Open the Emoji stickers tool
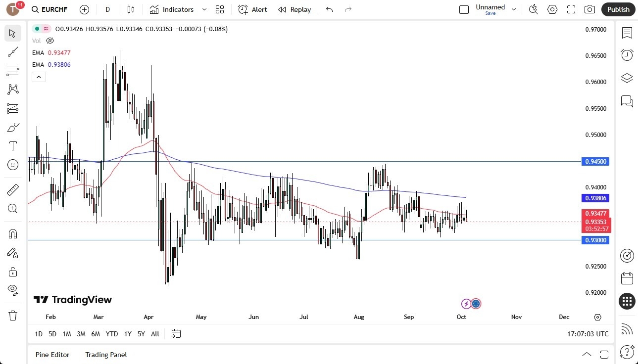The width and height of the screenshot is (638, 364). pyautogui.click(x=13, y=165)
